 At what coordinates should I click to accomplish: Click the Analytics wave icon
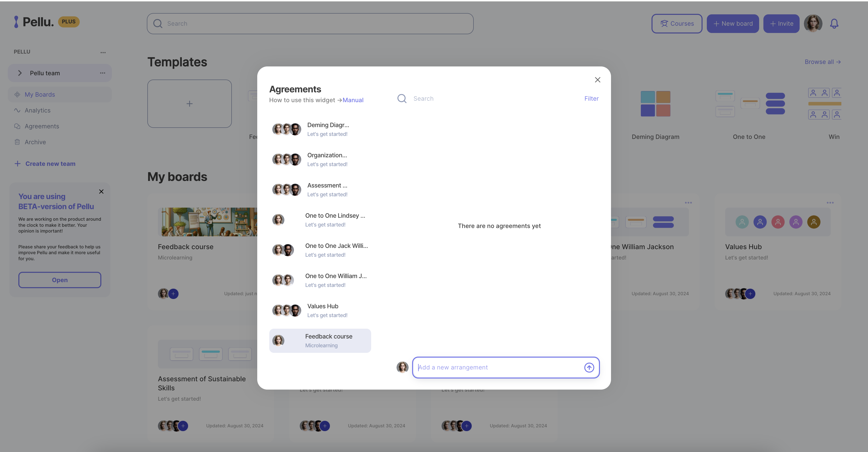click(x=17, y=110)
